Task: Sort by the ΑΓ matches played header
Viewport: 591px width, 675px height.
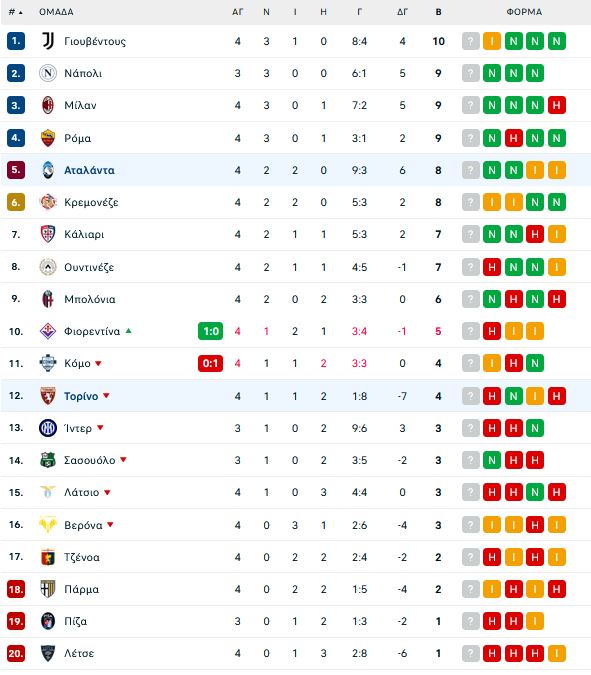Action: coord(238,12)
